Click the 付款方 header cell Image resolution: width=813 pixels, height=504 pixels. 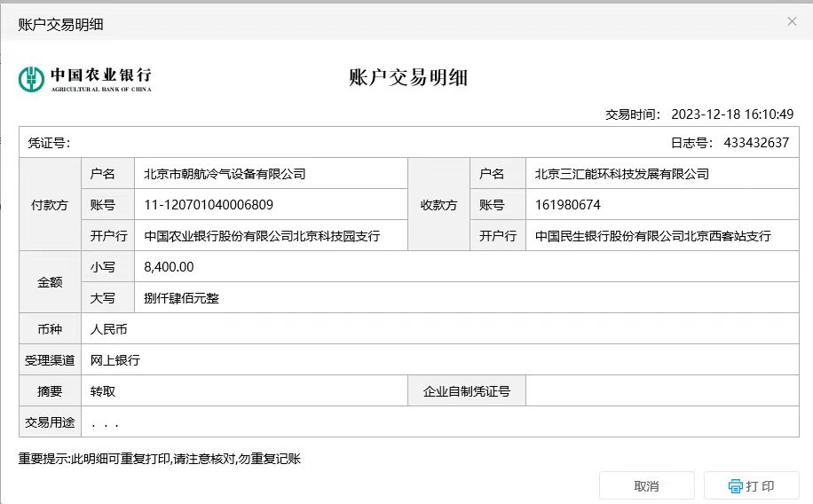pyautogui.click(x=51, y=204)
